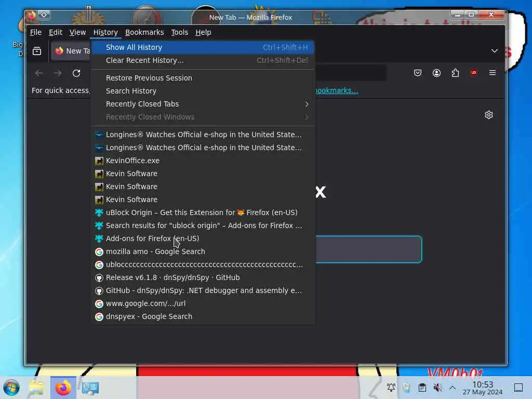
Task: Open the Tools menu
Action: tap(179, 32)
